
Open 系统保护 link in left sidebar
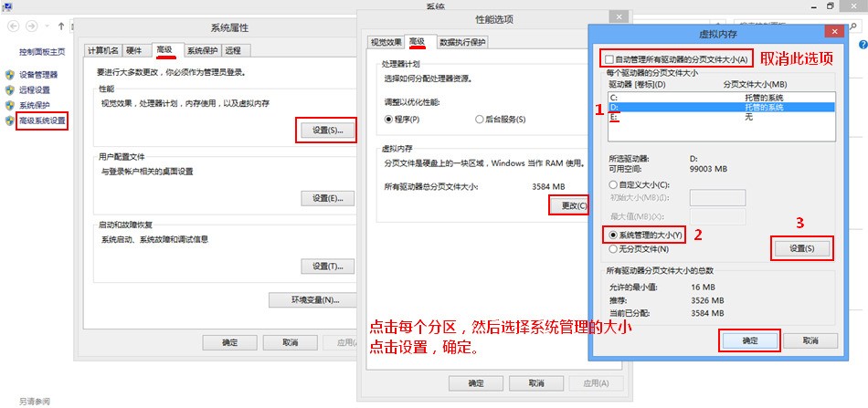35,105
